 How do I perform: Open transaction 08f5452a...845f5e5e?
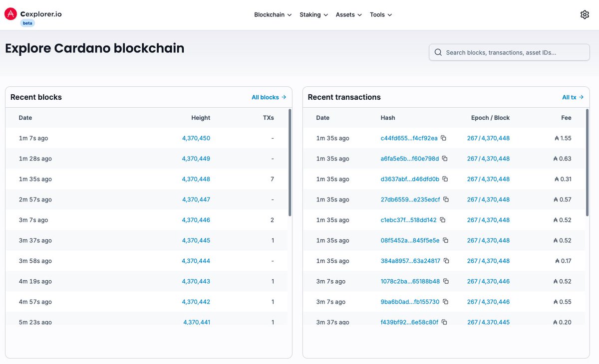tap(410, 240)
